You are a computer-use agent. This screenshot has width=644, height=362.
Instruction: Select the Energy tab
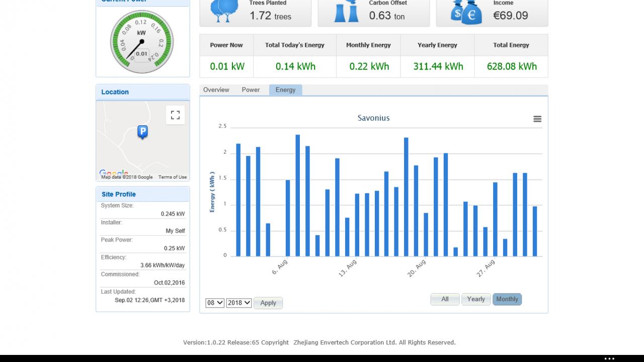286,90
